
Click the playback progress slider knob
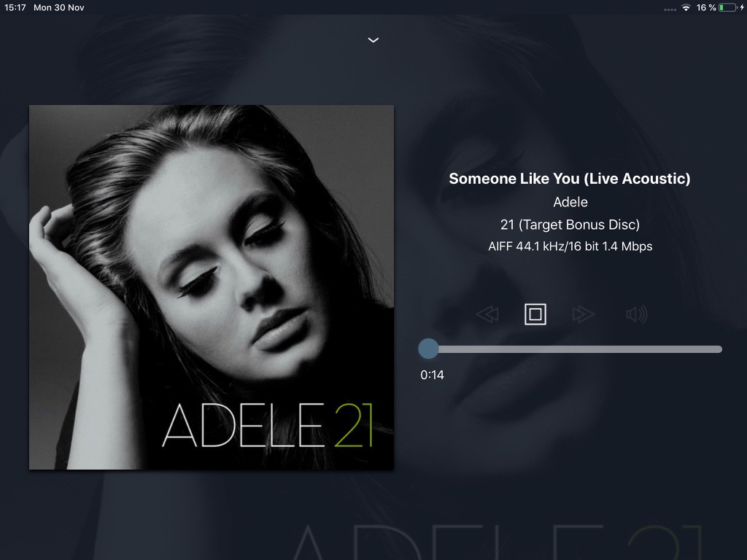[x=428, y=349]
